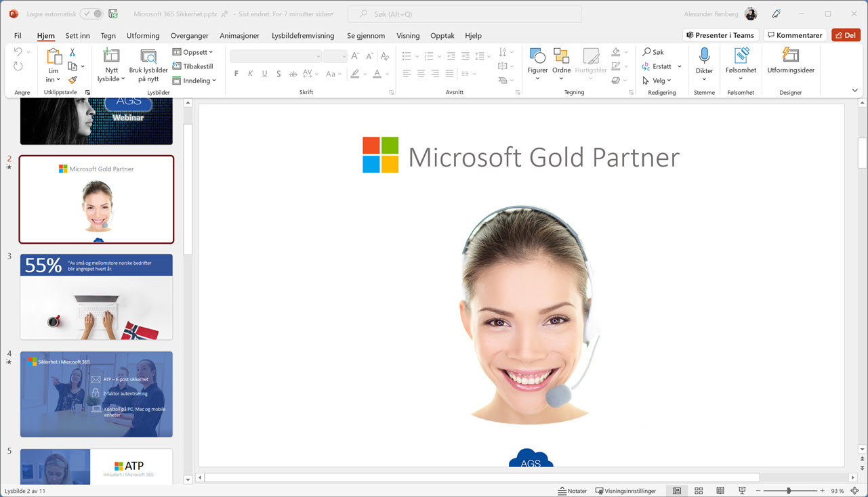Open font color A swatch
Viewport: 868px width, 497px height.
click(x=377, y=74)
